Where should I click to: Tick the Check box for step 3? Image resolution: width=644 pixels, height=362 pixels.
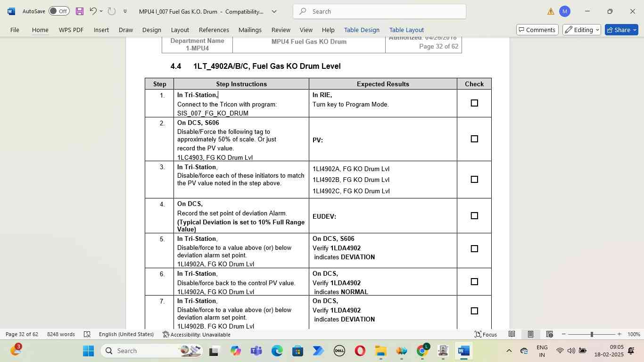tap(474, 180)
